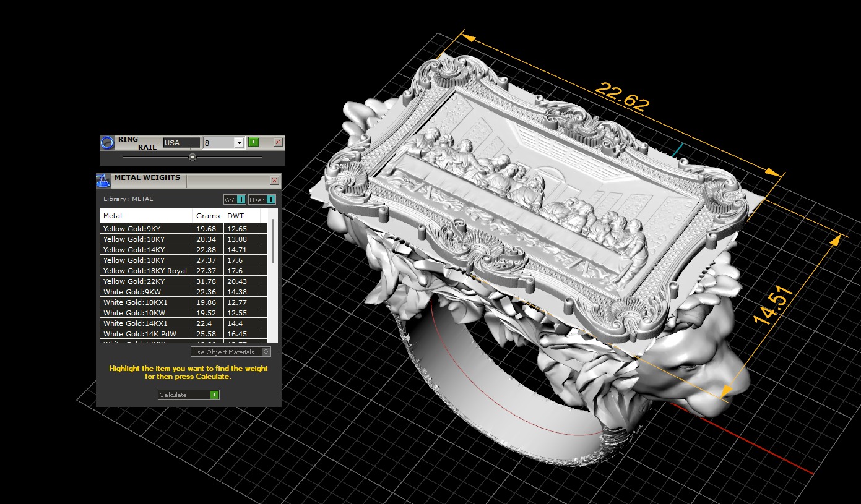Select the Yellow Gold:9KY row
The width and height of the screenshot is (861, 504).
click(184, 229)
